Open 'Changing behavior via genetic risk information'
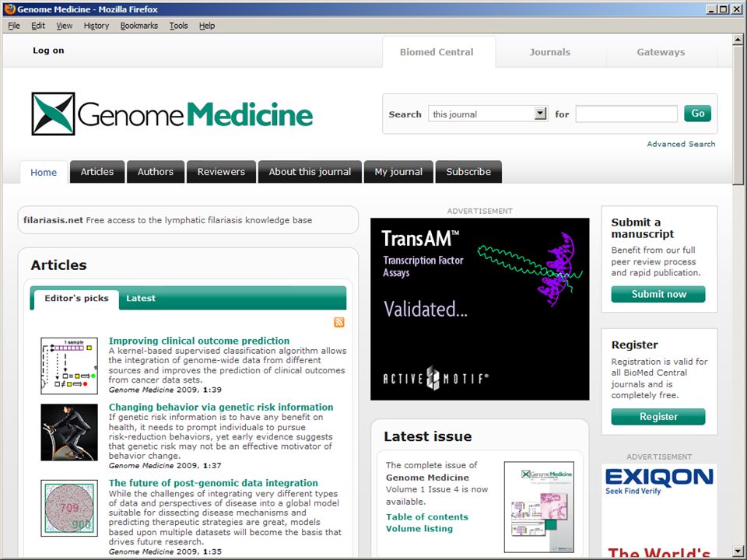The width and height of the screenshot is (747, 560). (220, 407)
